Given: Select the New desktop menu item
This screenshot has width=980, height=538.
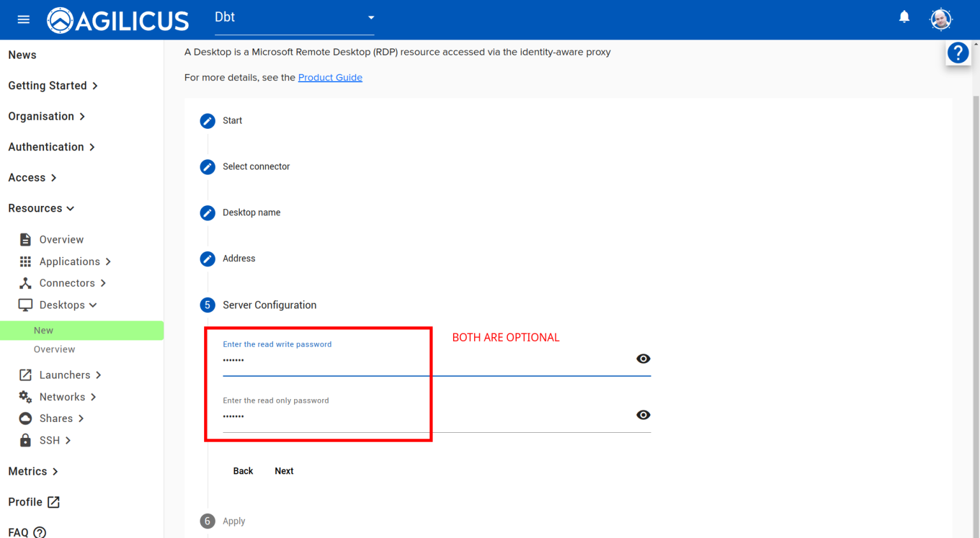Looking at the screenshot, I should [43, 330].
